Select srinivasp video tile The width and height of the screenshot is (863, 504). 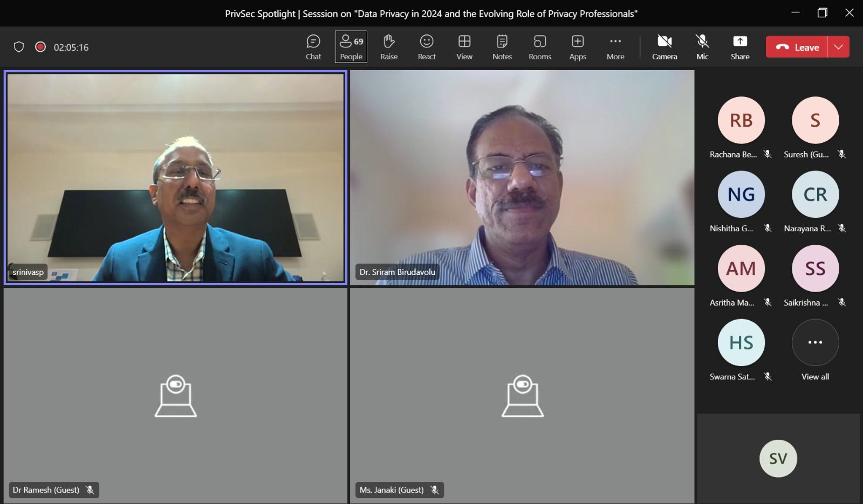tap(175, 177)
